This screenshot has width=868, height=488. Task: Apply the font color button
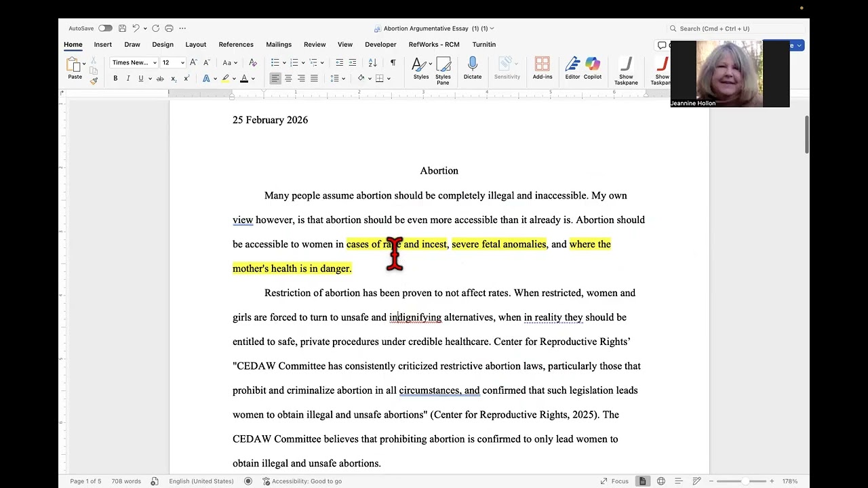click(x=244, y=79)
